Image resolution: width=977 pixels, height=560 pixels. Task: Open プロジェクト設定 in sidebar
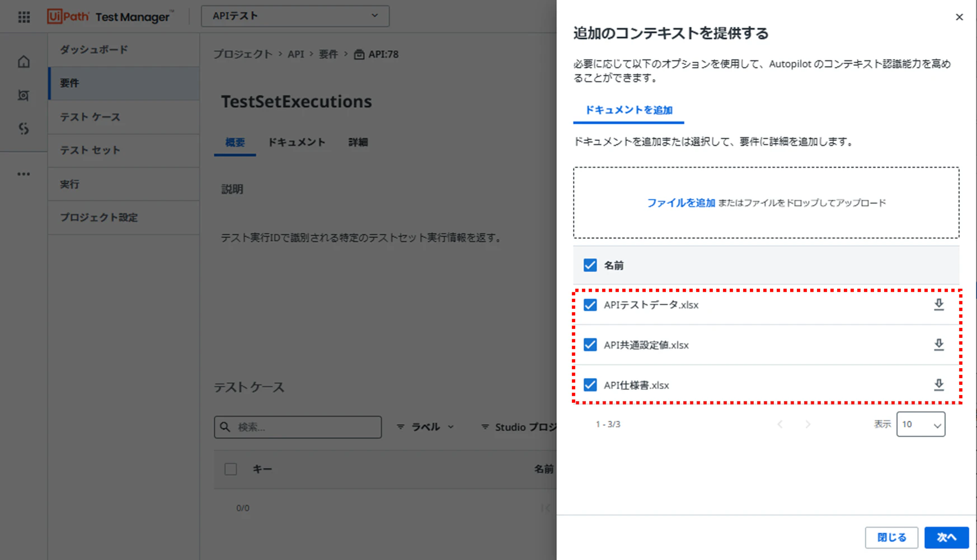(124, 218)
